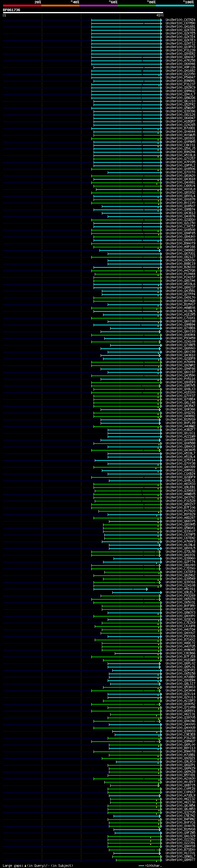The width and height of the screenshot is (197, 868).
Task: Select UniRef100_A1EGX0 entry
Action: coord(180,393)
